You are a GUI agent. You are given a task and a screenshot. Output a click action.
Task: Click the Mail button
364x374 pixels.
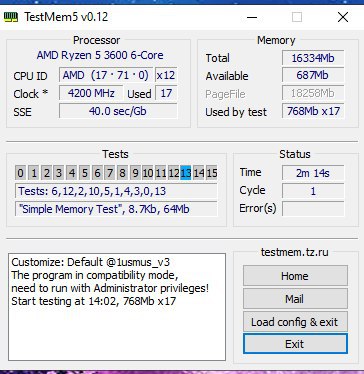click(295, 299)
